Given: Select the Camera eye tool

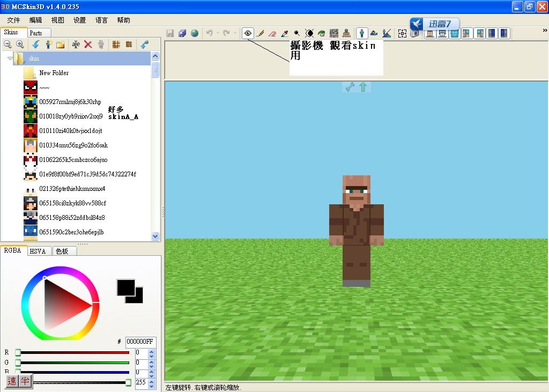Looking at the screenshot, I should point(248,33).
